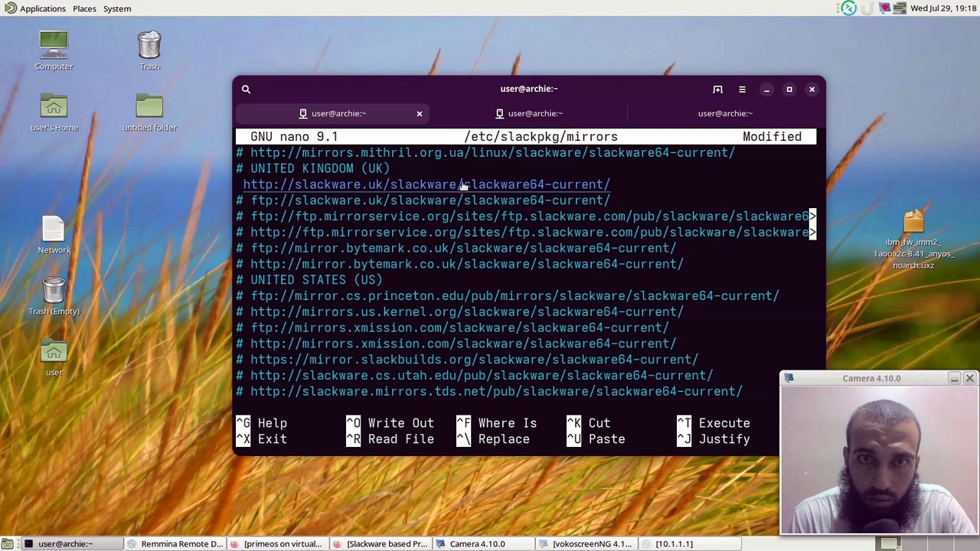Open the Places menu

tap(84, 8)
